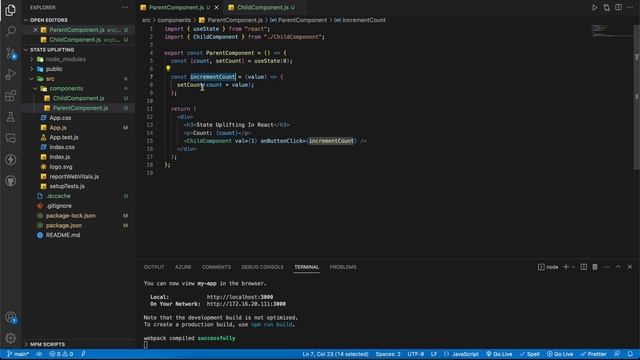The width and height of the screenshot is (640, 360).
Task: Close the ParentComponent.js tab
Action: click(217, 7)
